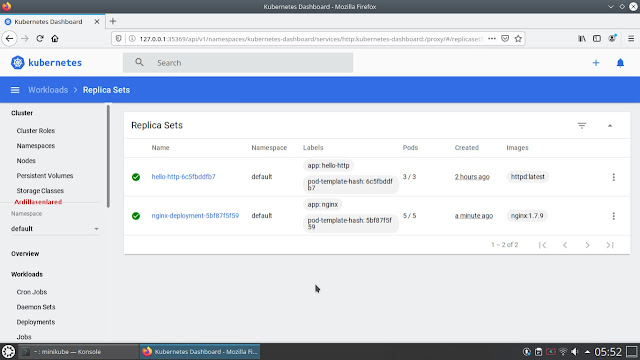The width and height of the screenshot is (640, 360).
Task: Click the Firefox back arrow button
Action: coord(9,38)
